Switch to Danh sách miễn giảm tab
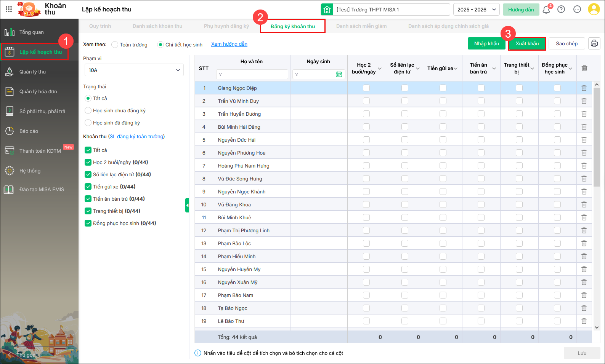The width and height of the screenshot is (605, 364). [361, 26]
